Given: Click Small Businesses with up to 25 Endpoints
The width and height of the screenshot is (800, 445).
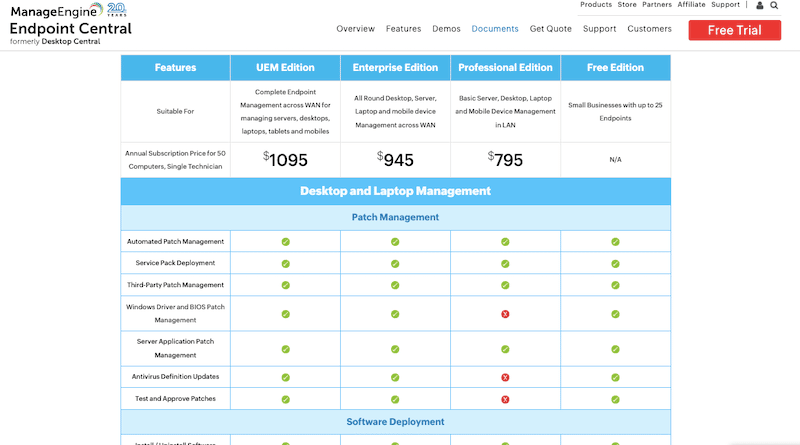Looking at the screenshot, I should (x=615, y=111).
